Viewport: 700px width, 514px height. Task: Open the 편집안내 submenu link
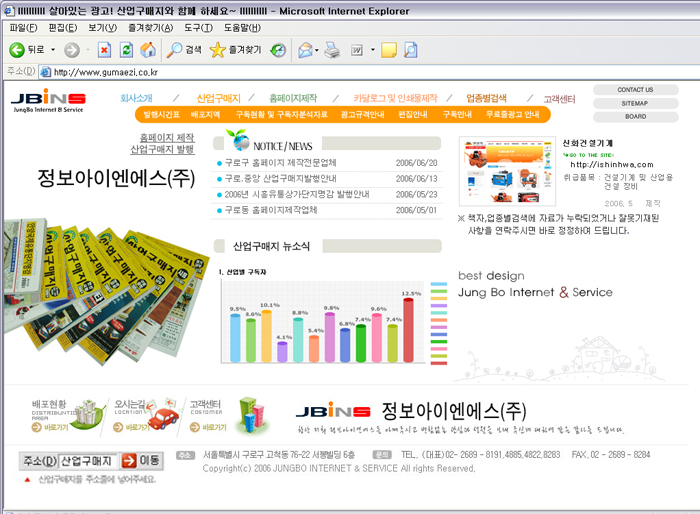click(412, 114)
